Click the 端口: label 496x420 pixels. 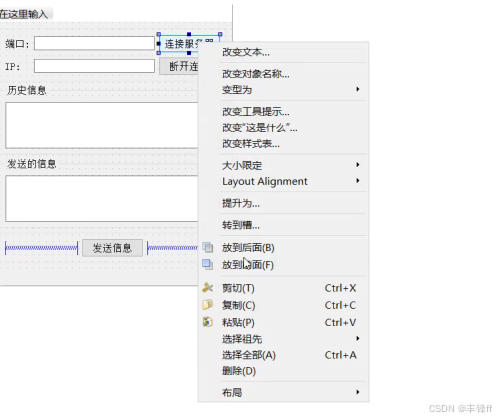(x=17, y=44)
